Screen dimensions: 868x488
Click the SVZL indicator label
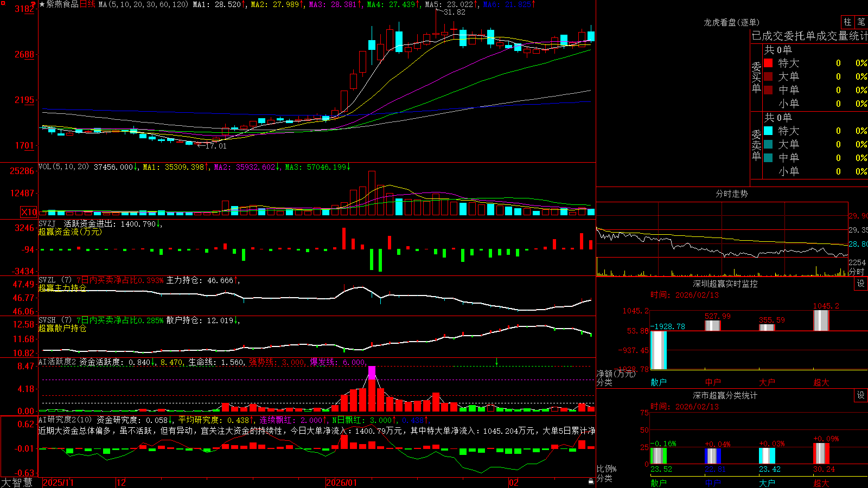(x=47, y=280)
